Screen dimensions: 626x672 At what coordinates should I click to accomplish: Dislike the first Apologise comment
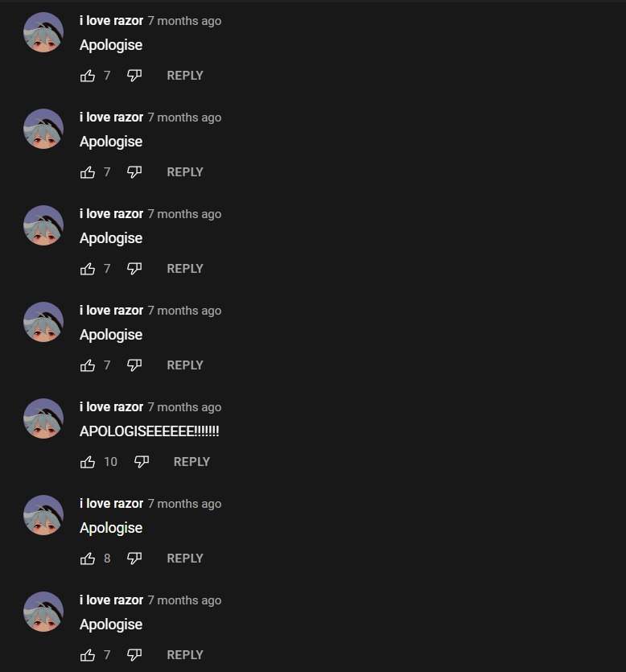click(x=134, y=76)
